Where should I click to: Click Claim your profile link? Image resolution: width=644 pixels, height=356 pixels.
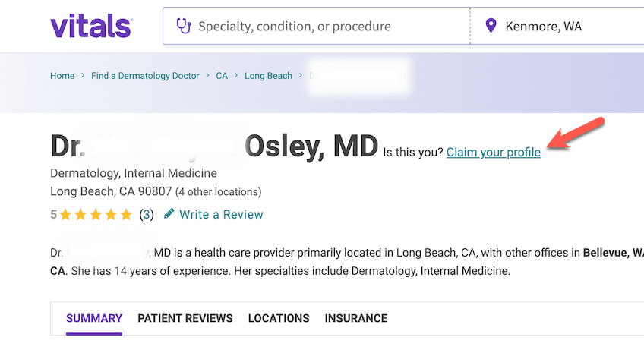coord(493,153)
